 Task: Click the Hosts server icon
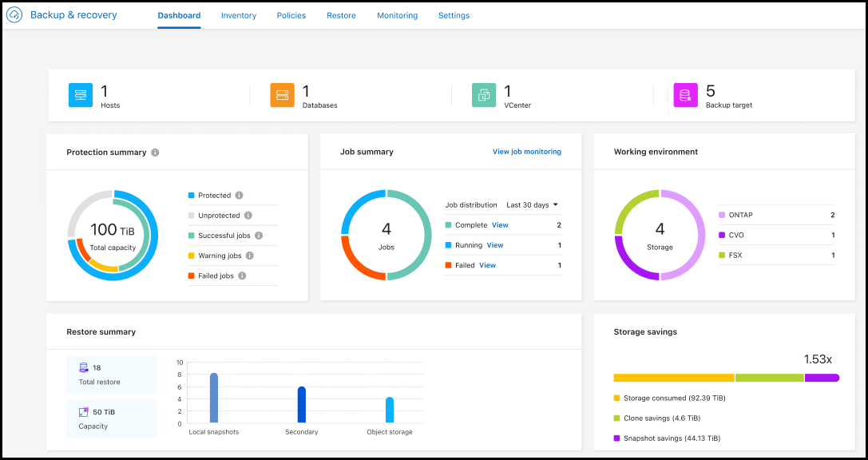coord(81,95)
